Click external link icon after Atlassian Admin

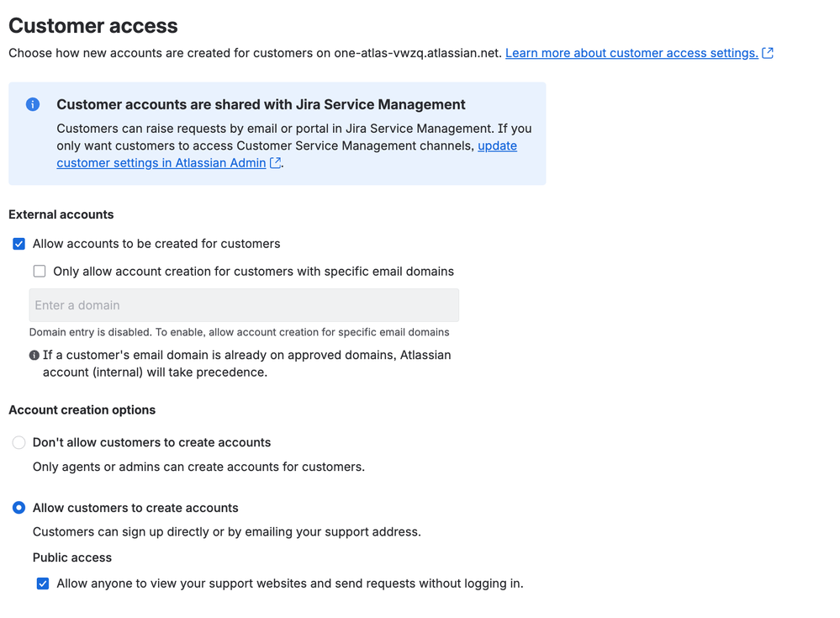click(275, 163)
